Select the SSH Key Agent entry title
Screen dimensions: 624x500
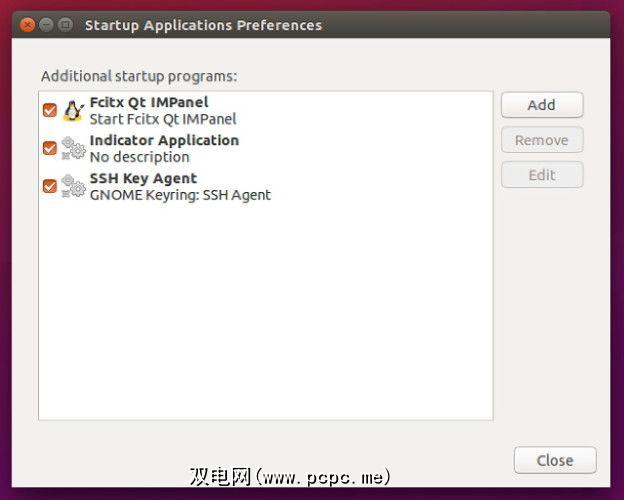(x=143, y=178)
